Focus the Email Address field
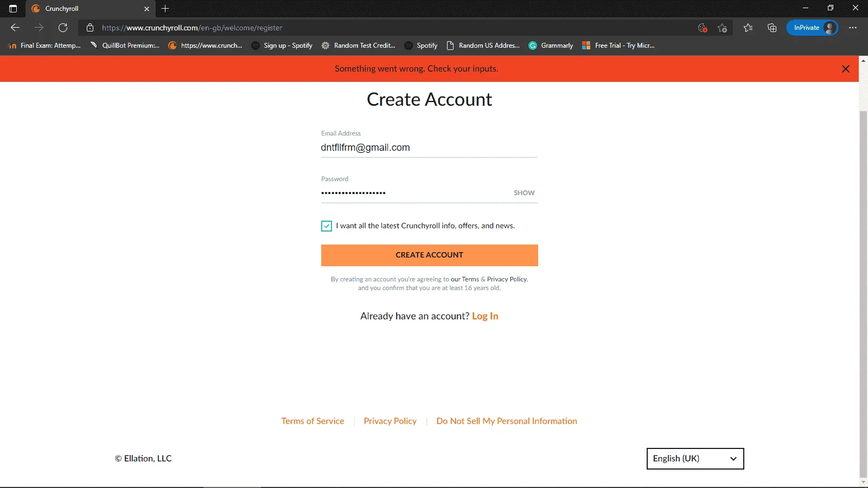 [x=429, y=147]
